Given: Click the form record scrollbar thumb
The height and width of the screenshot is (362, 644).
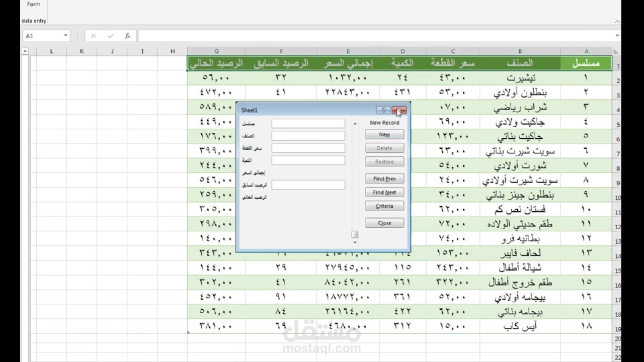Looking at the screenshot, I should pyautogui.click(x=355, y=234).
